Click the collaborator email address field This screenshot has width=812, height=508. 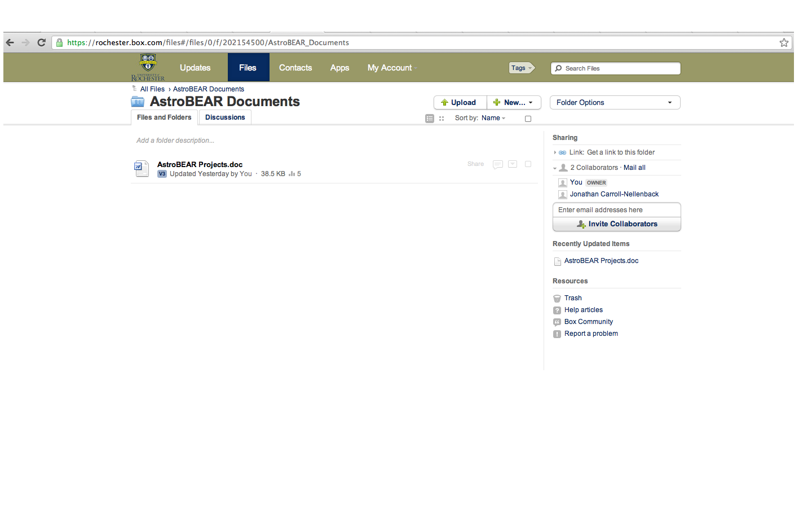click(617, 210)
